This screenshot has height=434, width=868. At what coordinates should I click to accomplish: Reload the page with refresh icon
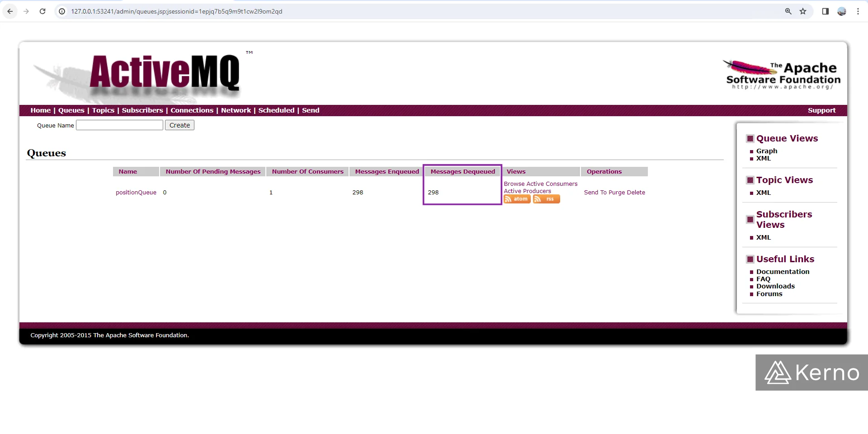[42, 11]
